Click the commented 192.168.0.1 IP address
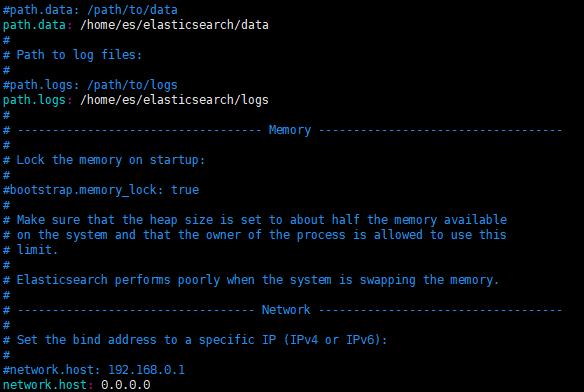 click(146, 370)
